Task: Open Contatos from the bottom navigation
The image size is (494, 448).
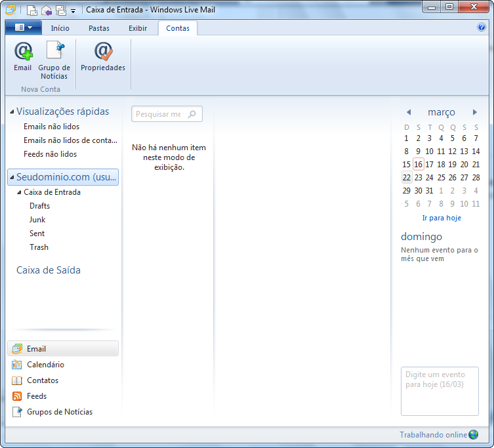Action: (43, 380)
